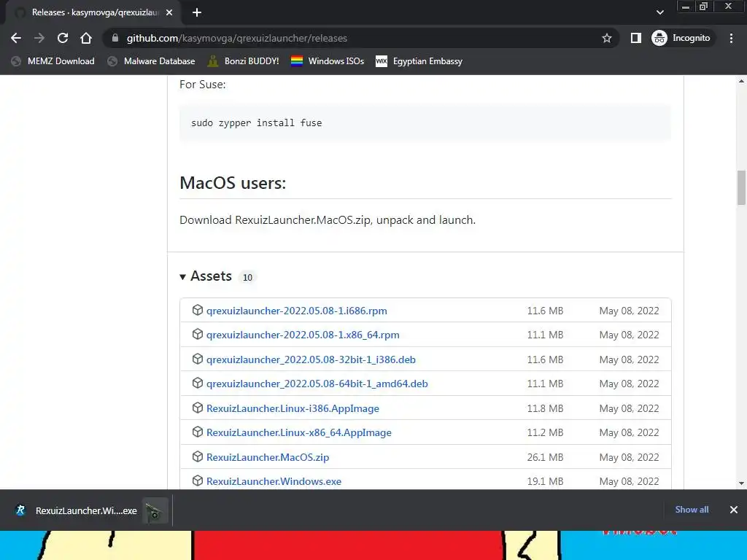Click the page's vertical scrollbar thumb
747x560 pixels.
tap(741, 187)
